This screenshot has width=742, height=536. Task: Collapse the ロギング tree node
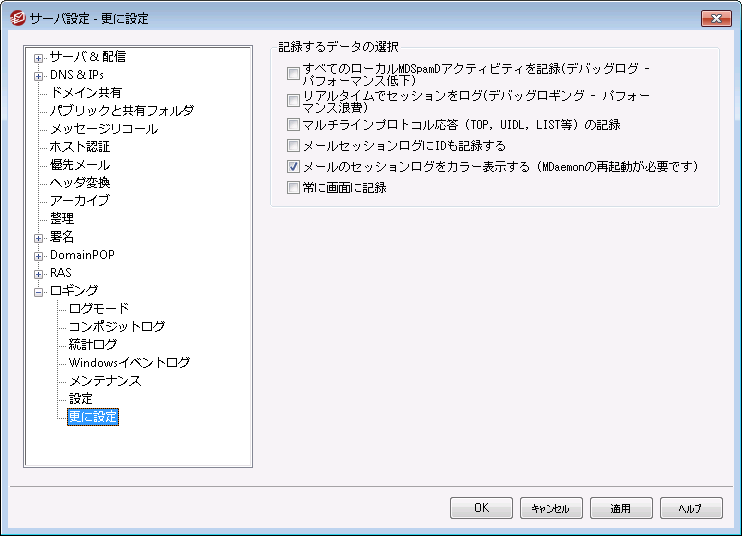point(39,291)
